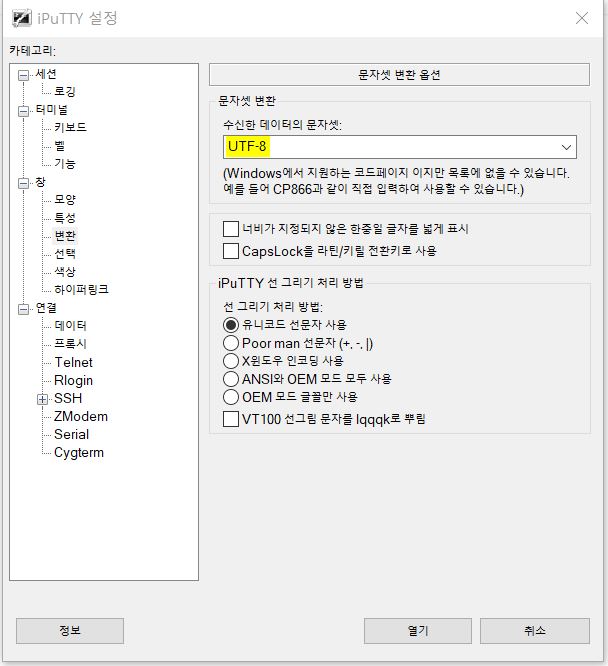Open 색상 settings in tree
The width and height of the screenshot is (608, 666).
pyautogui.click(x=65, y=271)
